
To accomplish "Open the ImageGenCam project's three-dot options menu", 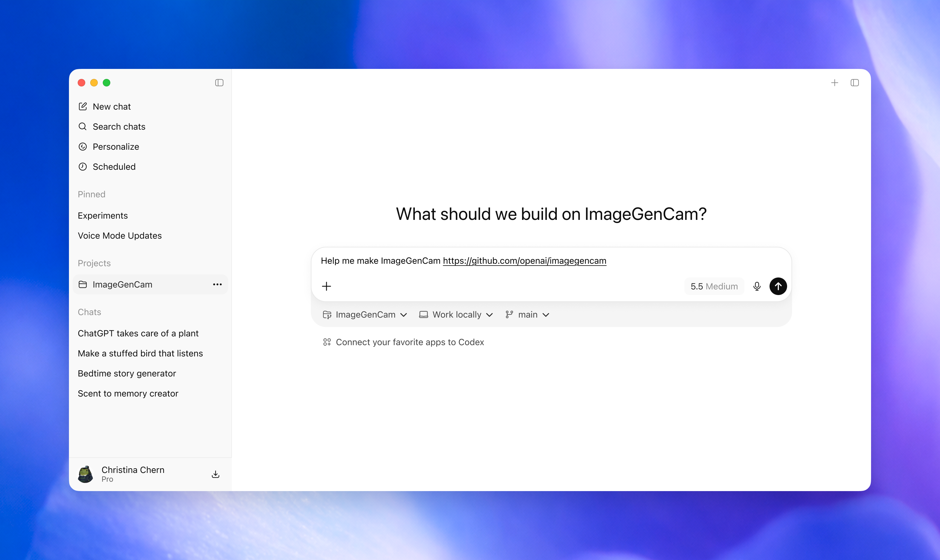I will [217, 284].
